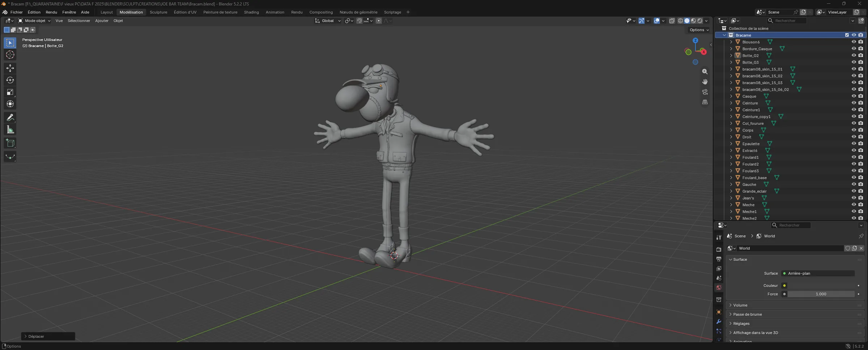Image resolution: width=868 pixels, height=350 pixels.
Task: Select the Add Cube tool
Action: (10, 143)
